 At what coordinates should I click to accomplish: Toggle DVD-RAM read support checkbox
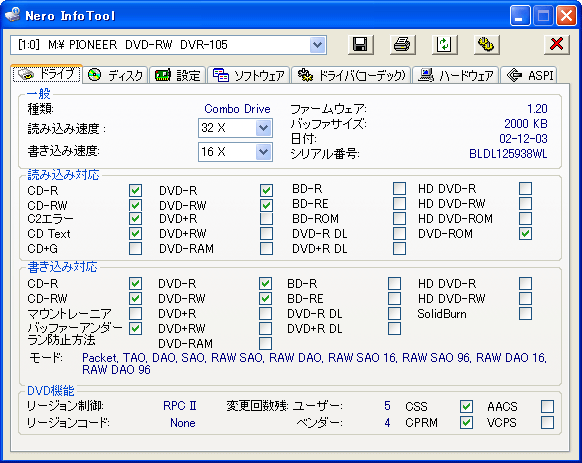click(267, 248)
